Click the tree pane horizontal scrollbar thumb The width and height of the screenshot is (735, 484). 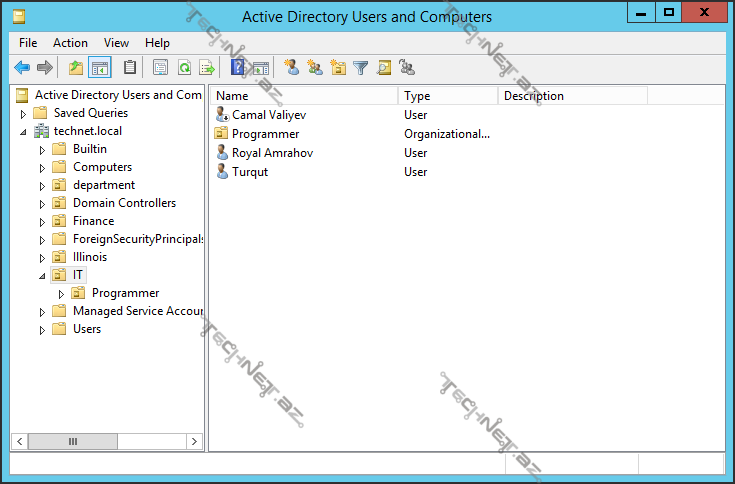tap(72, 441)
